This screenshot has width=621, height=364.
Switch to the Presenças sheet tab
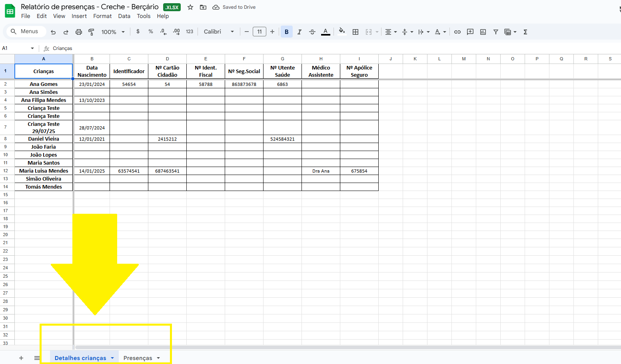pyautogui.click(x=138, y=358)
